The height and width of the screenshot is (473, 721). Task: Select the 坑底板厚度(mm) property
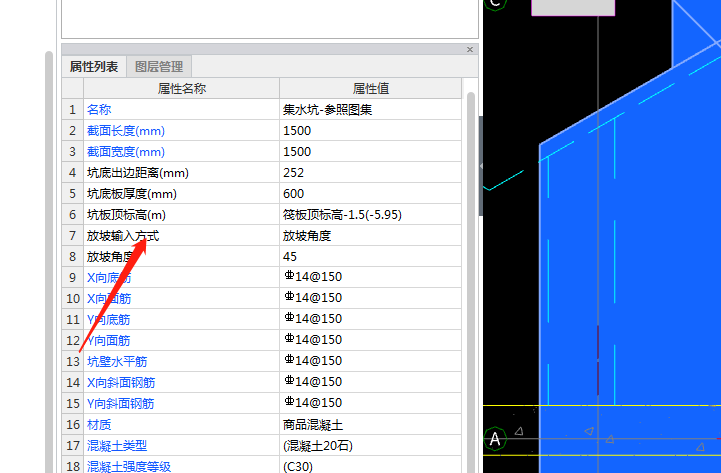click(x=132, y=194)
